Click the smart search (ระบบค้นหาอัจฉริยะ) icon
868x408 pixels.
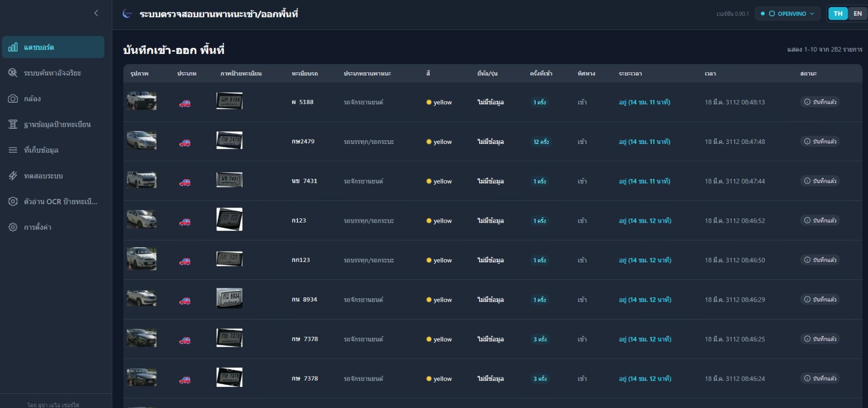(13, 73)
